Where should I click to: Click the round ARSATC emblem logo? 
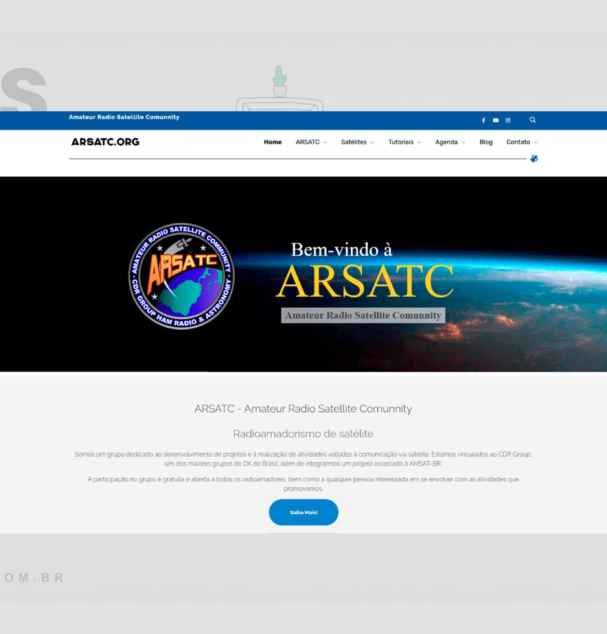pyautogui.click(x=182, y=272)
